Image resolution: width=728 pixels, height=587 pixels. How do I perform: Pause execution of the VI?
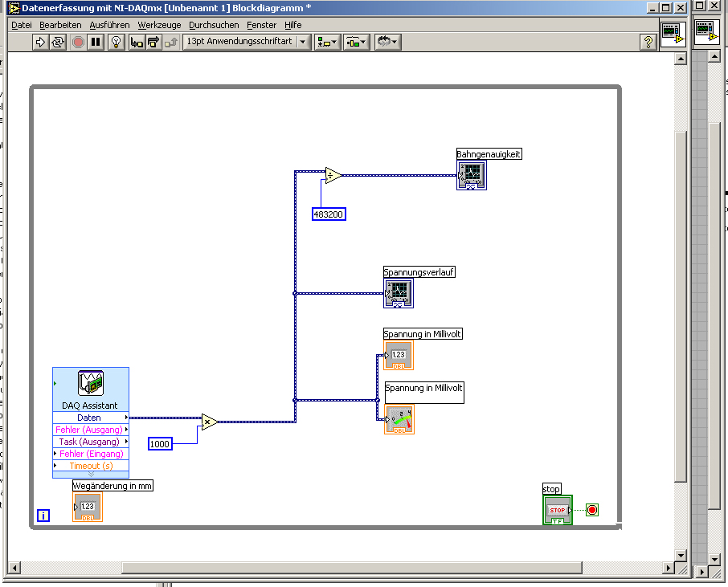(x=96, y=43)
